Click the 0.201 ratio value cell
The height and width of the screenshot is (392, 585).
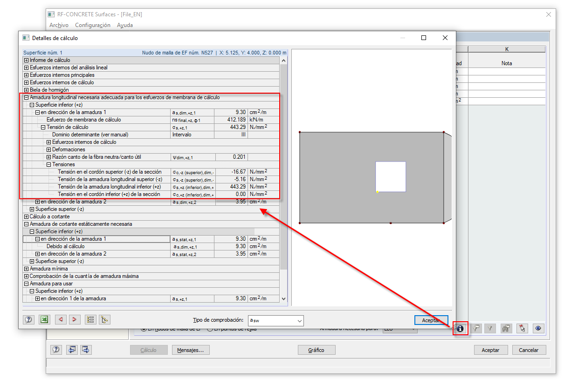tap(231, 157)
